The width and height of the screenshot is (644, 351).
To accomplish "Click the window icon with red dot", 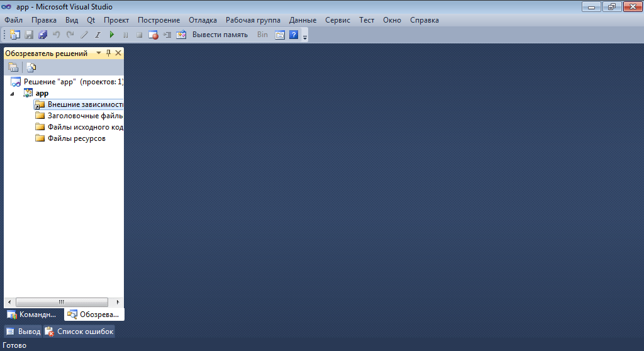I will [153, 35].
